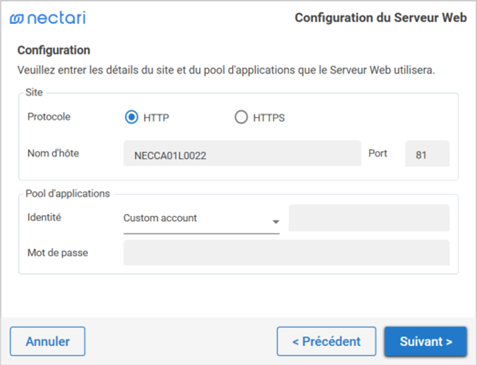Click the Port field showing 81
Image resolution: width=477 pixels, height=365 pixels.
[x=427, y=154]
